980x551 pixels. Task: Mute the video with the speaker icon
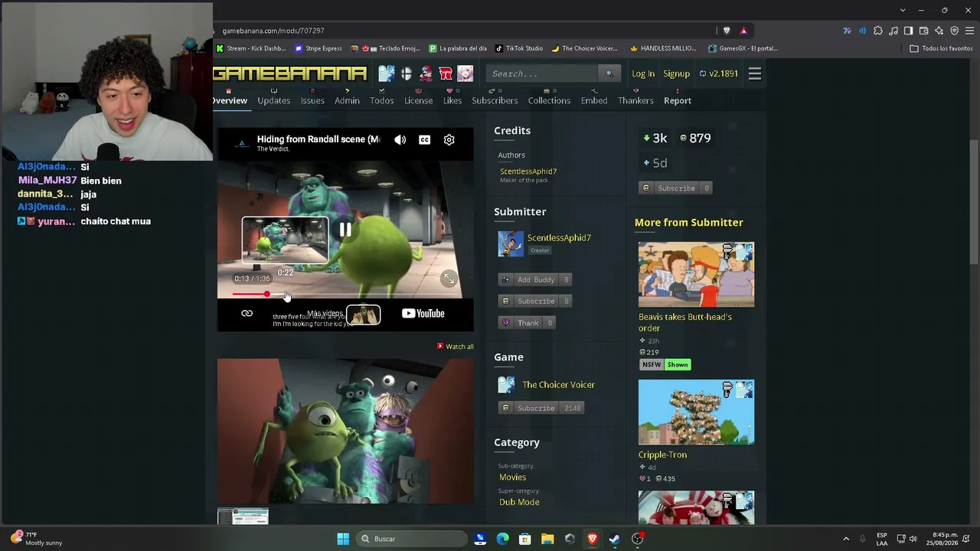coord(400,140)
